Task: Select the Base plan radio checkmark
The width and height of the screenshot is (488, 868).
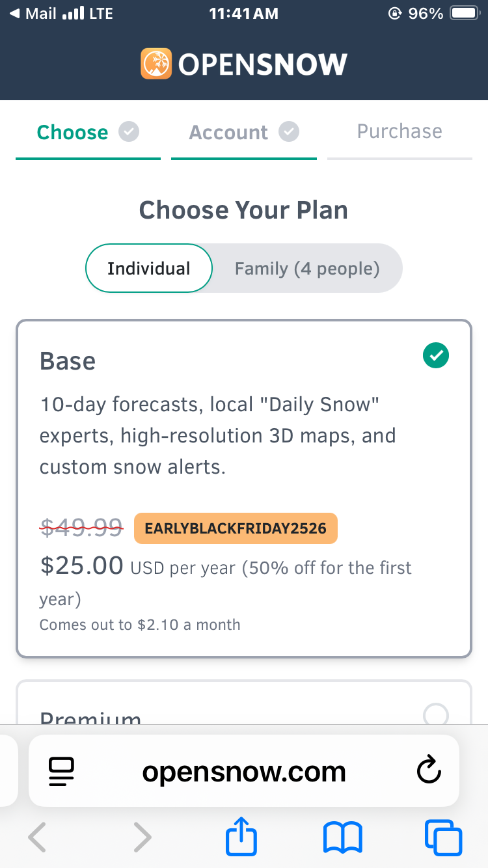Action: (435, 356)
